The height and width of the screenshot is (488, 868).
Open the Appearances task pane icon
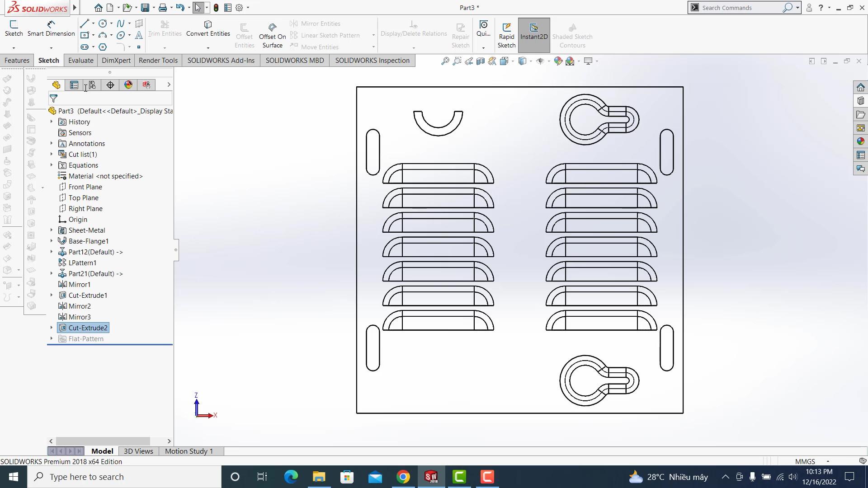[x=860, y=141]
